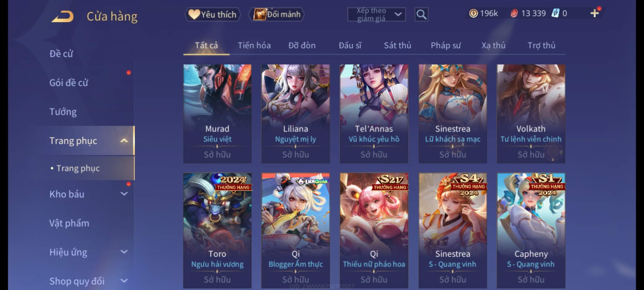Screen dimensions: 644x290
Task: Click the gold coin icon
Action: 473,13
